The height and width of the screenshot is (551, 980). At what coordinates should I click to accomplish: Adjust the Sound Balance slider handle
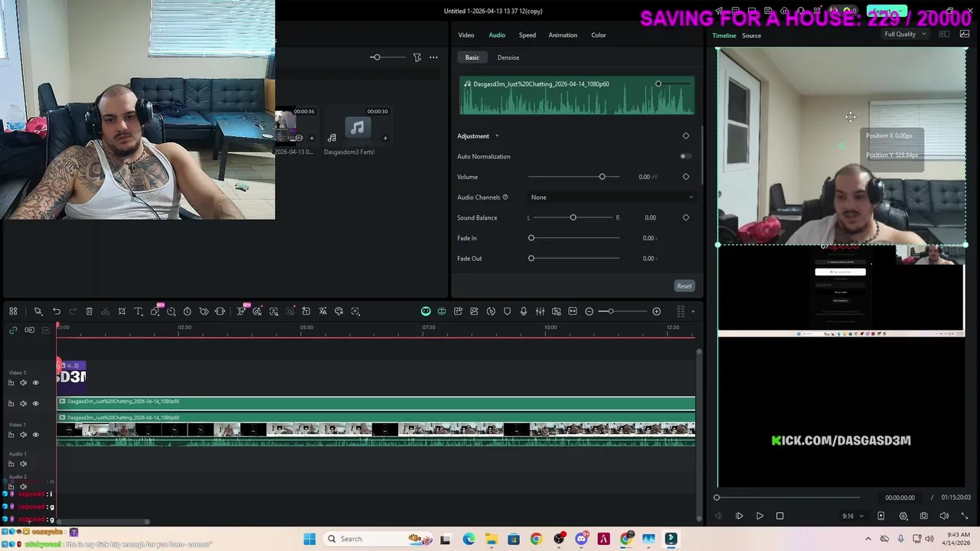(573, 217)
